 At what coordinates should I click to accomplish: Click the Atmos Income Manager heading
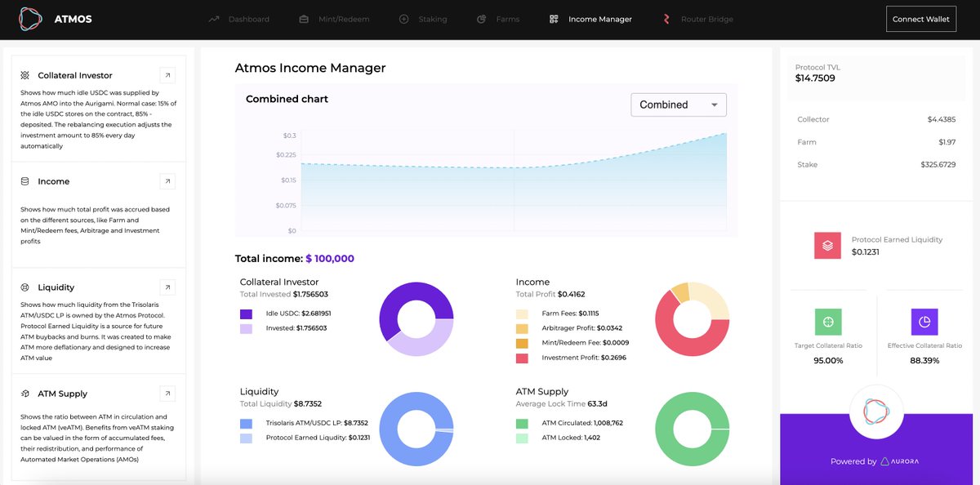pyautogui.click(x=310, y=68)
